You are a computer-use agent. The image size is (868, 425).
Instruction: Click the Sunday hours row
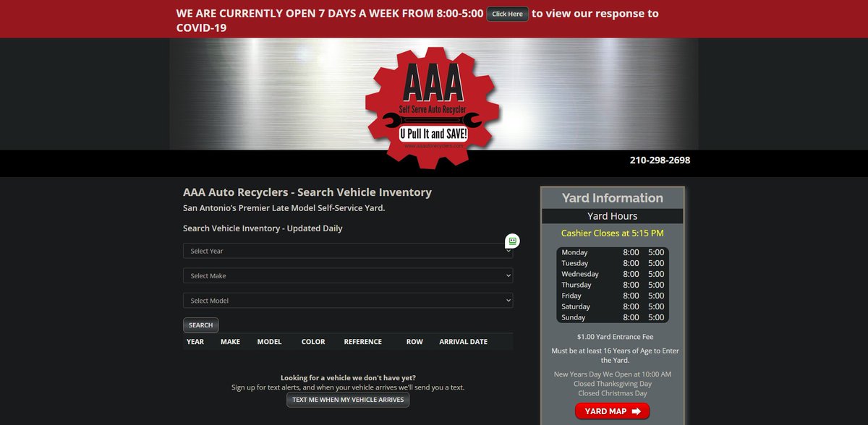[613, 317]
